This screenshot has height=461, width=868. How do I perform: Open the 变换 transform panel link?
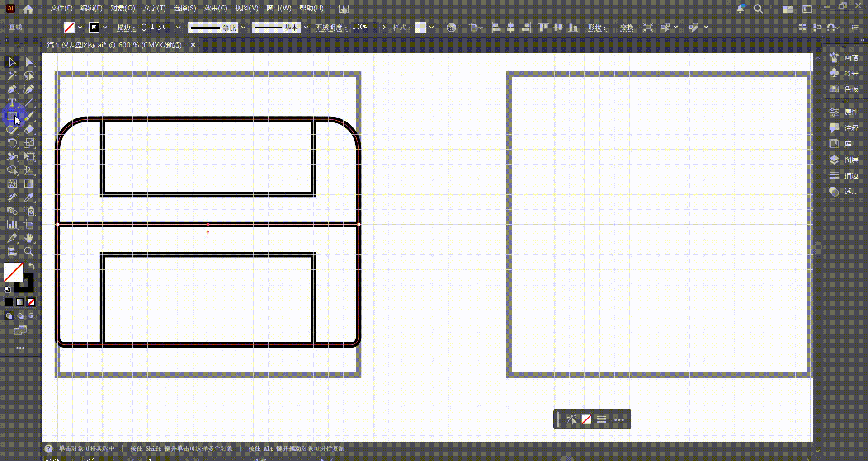coord(627,28)
